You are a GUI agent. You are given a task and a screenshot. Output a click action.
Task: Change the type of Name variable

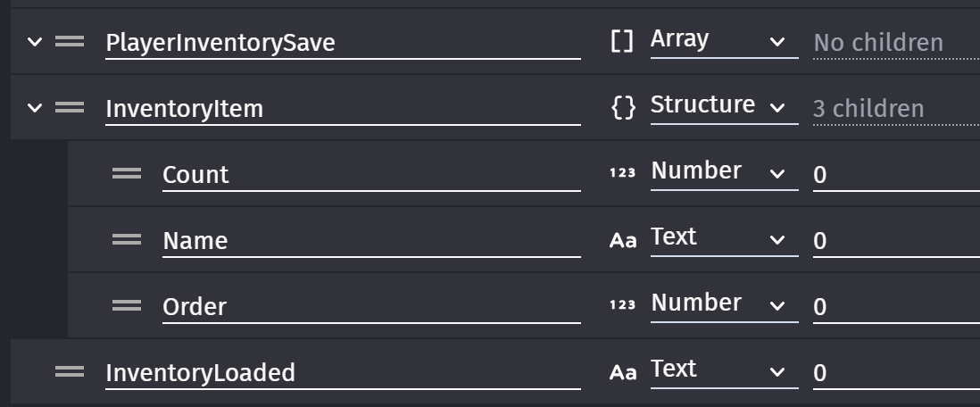click(x=724, y=239)
